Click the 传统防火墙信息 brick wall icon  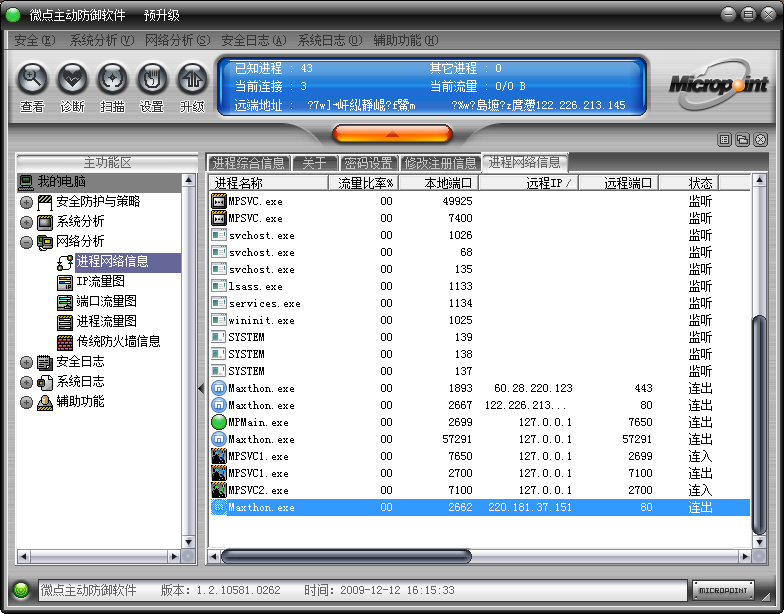pyautogui.click(x=65, y=342)
